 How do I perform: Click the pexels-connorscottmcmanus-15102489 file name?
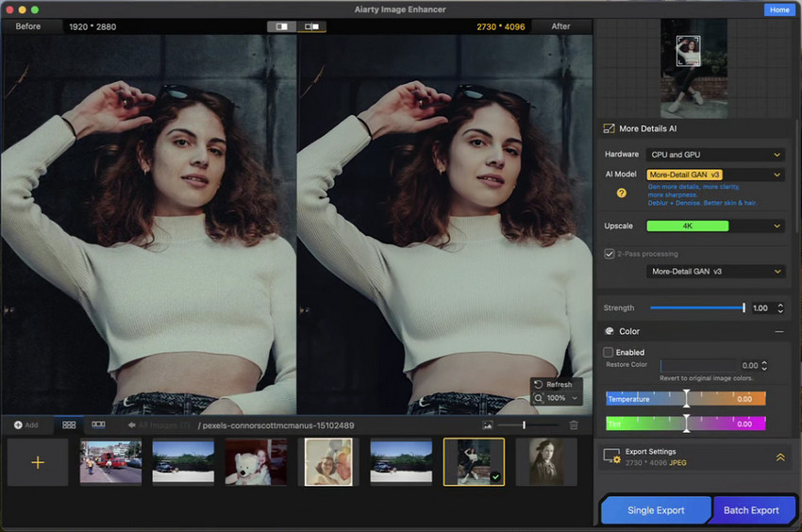tap(278, 425)
